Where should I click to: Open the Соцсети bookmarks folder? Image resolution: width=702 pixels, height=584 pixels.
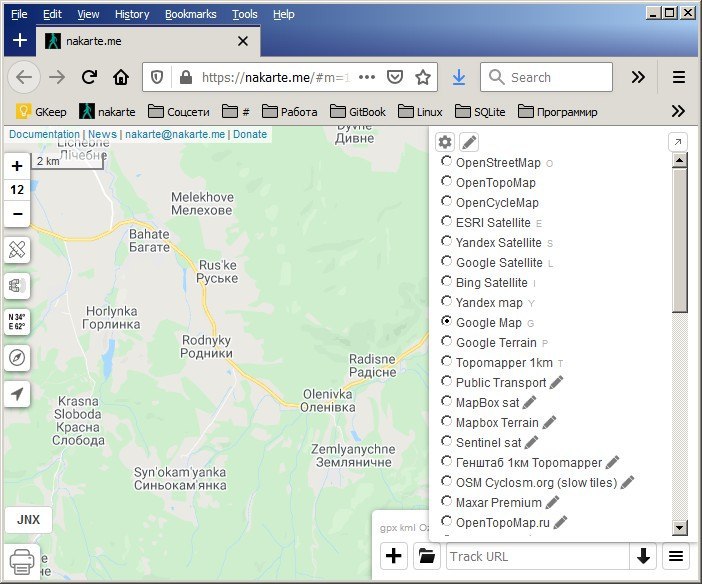pyautogui.click(x=179, y=112)
